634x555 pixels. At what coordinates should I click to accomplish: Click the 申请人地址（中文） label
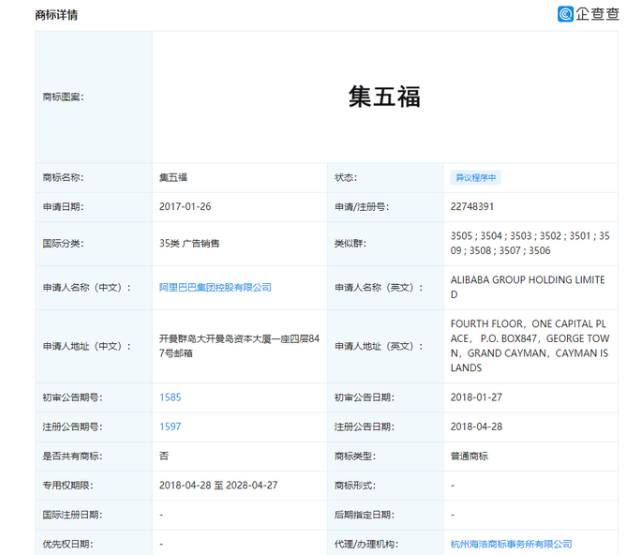point(87,346)
